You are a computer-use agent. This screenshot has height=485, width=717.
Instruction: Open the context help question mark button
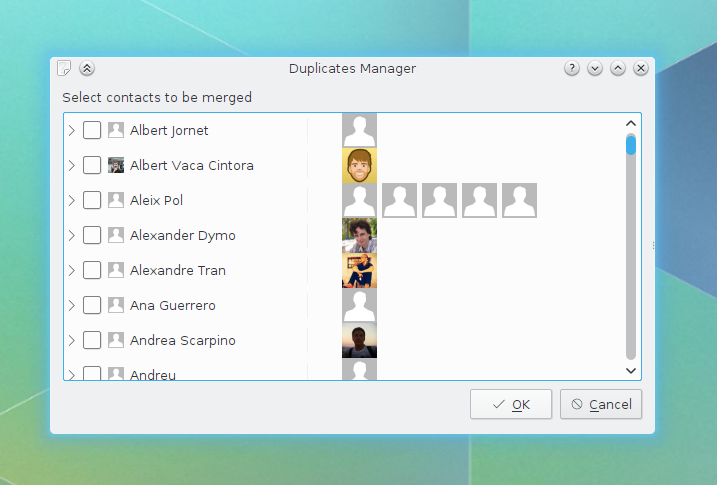(x=572, y=68)
